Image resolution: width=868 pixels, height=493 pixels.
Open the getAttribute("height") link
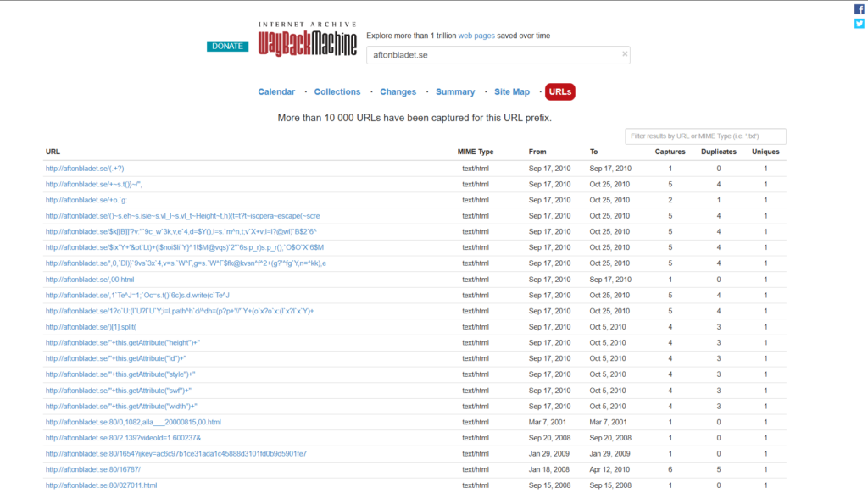pyautogui.click(x=123, y=342)
